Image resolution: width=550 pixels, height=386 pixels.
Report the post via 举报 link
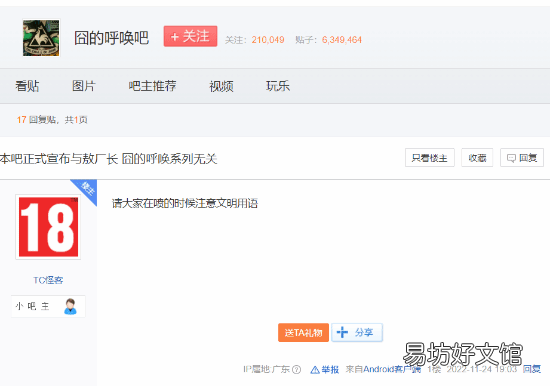point(325,370)
